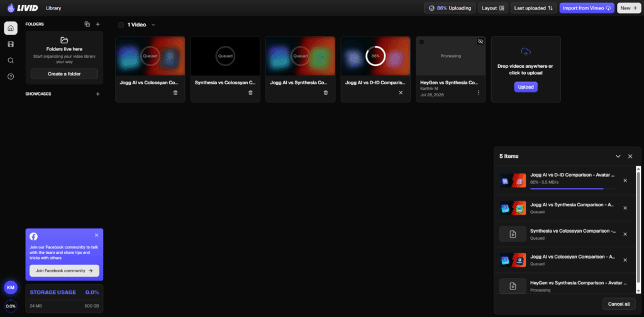Viewport: 644px width, 317px height.
Task: Toggle the select-all 1 Video checkbox
Action: [121, 25]
